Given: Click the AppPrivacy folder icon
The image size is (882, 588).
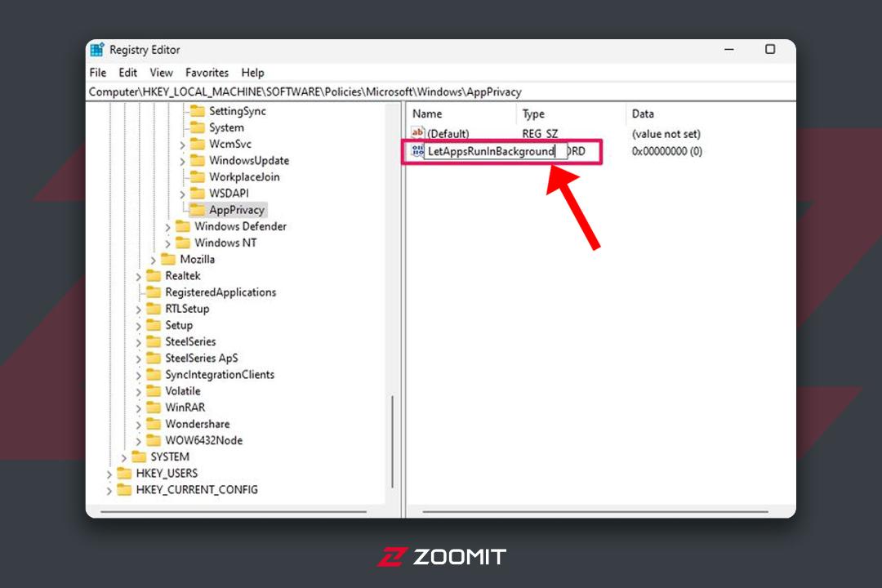Looking at the screenshot, I should [198, 210].
